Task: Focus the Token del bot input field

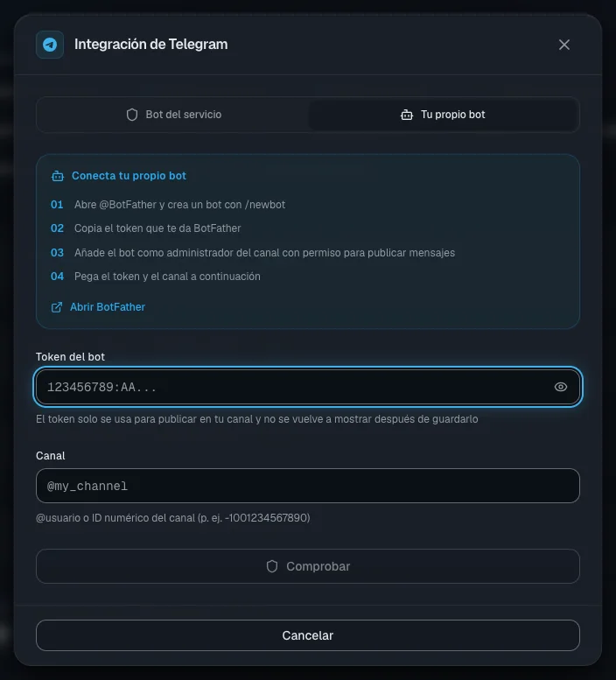Action: coord(308,387)
